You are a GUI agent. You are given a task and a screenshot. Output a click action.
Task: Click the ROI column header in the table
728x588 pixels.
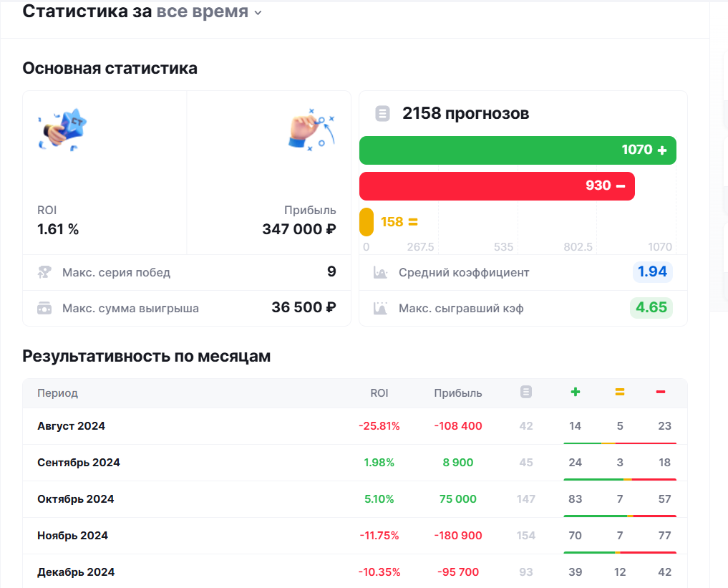379,393
